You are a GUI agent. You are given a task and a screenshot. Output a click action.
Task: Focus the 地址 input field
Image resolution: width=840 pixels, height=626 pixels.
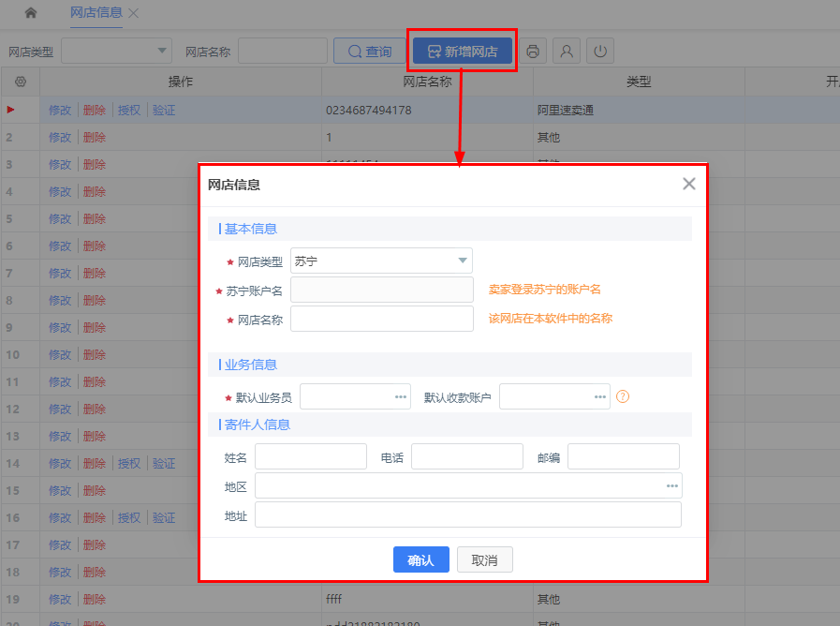pyautogui.click(x=468, y=514)
